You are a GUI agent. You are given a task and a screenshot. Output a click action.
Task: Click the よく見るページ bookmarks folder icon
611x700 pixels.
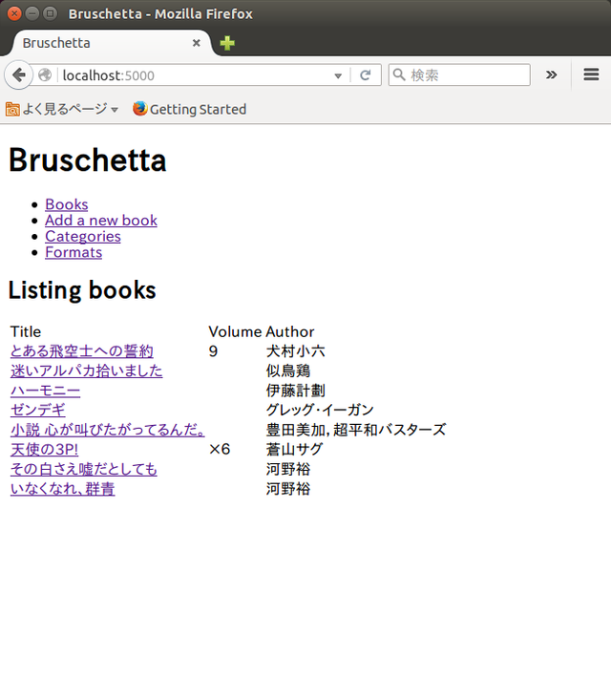12,109
